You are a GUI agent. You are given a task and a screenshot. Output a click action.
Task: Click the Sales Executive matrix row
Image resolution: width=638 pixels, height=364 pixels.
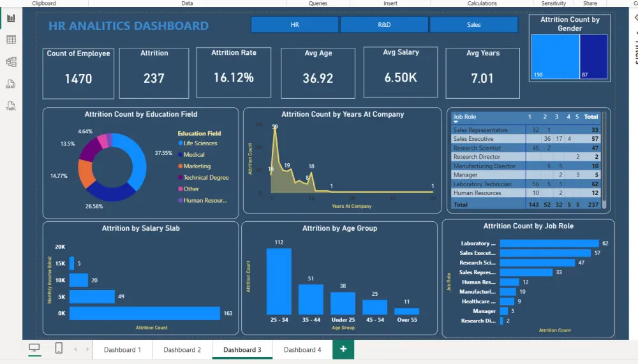pyautogui.click(x=526, y=139)
